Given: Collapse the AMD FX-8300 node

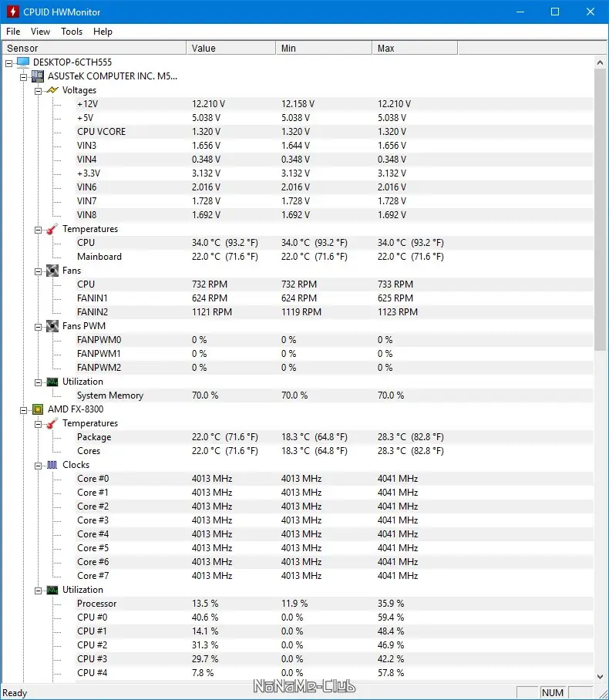Looking at the screenshot, I should coord(23,409).
